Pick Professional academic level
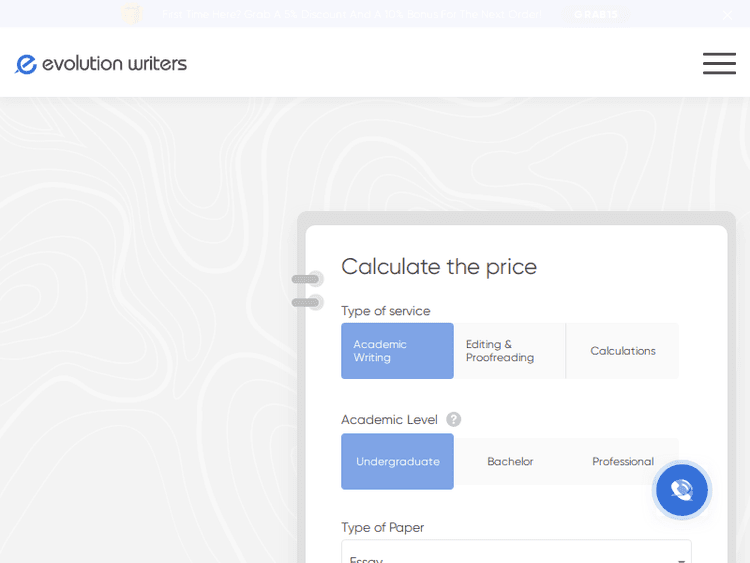The image size is (750, 563). 622,462
